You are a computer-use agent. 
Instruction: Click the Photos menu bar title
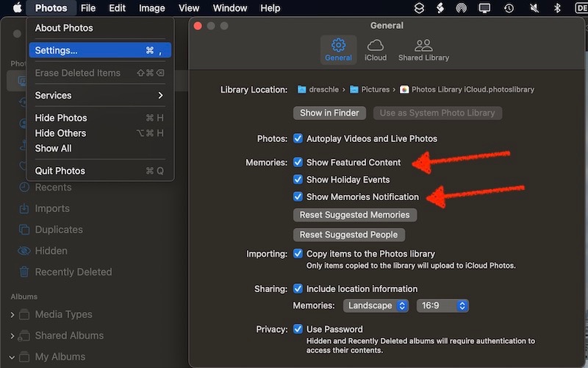tap(51, 8)
